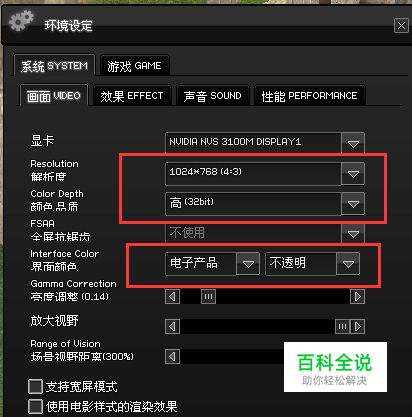
Task: Open the 不透明 opacity dropdown
Action: pyautogui.click(x=348, y=264)
